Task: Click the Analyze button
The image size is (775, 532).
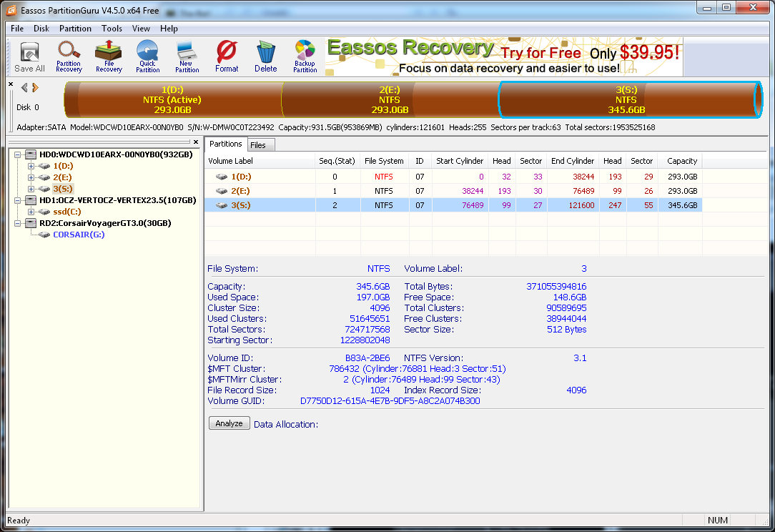Action: point(229,423)
